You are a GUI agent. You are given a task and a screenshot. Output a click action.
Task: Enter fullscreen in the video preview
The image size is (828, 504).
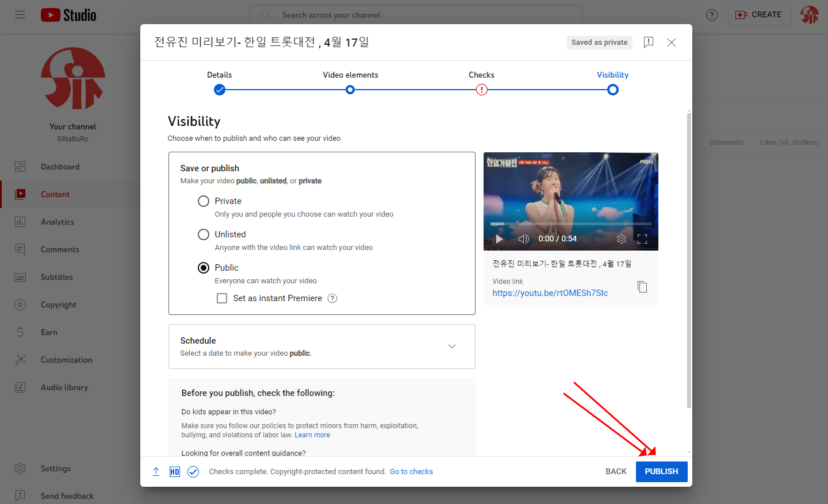pyautogui.click(x=642, y=239)
